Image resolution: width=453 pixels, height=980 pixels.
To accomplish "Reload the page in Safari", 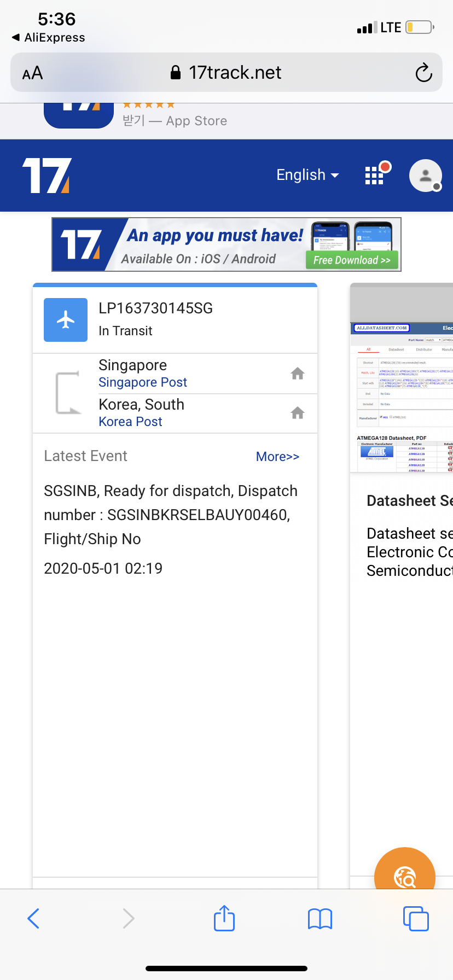I will click(423, 73).
